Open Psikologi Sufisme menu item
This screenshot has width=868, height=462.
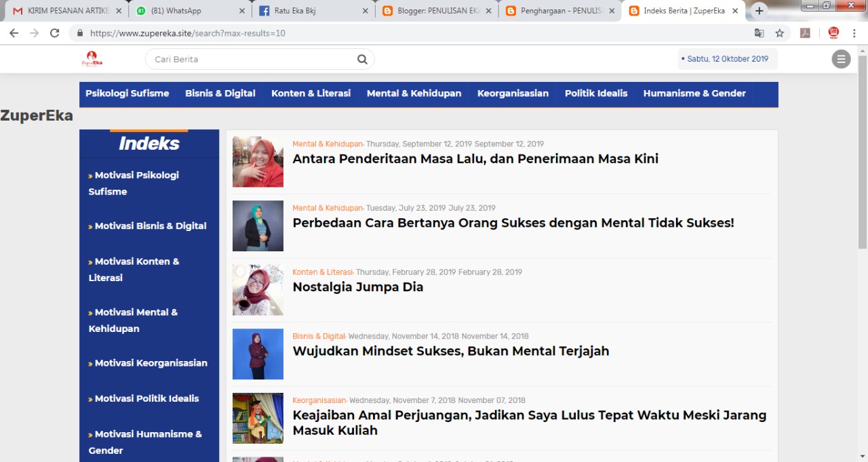pyautogui.click(x=127, y=93)
